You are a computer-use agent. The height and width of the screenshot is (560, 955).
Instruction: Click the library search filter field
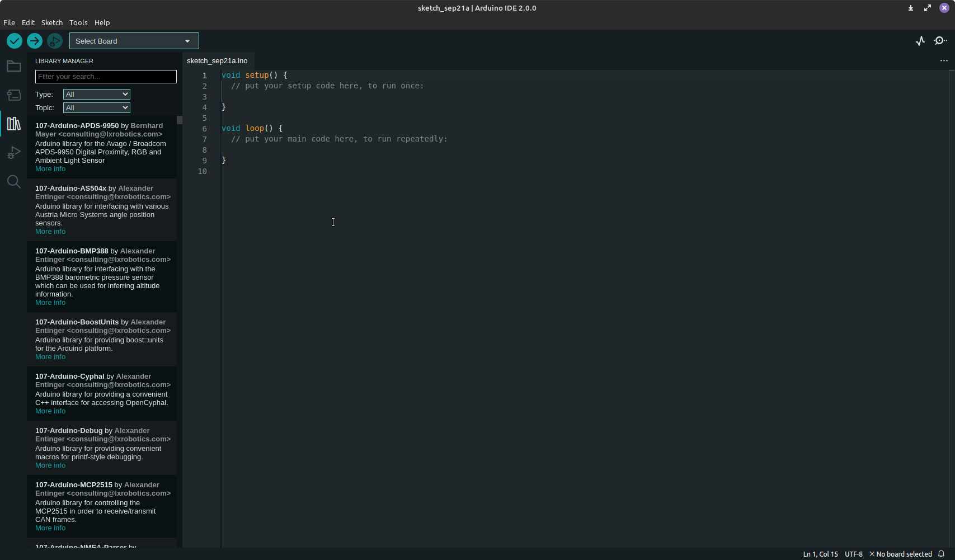tap(106, 77)
